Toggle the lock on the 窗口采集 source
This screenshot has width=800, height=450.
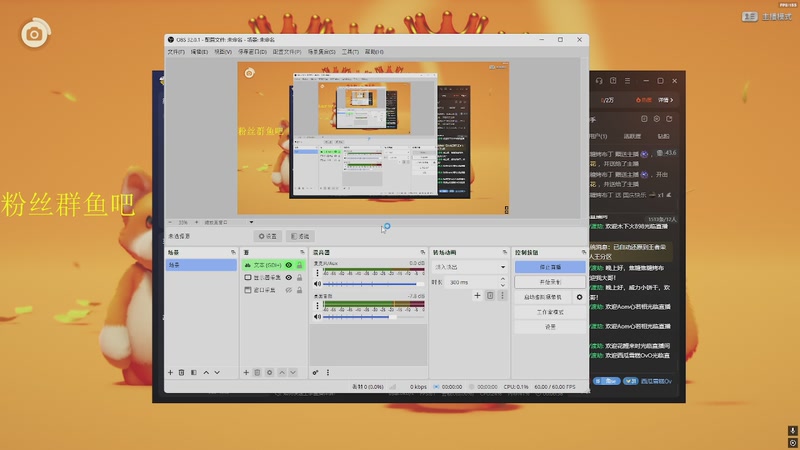[x=299, y=290]
